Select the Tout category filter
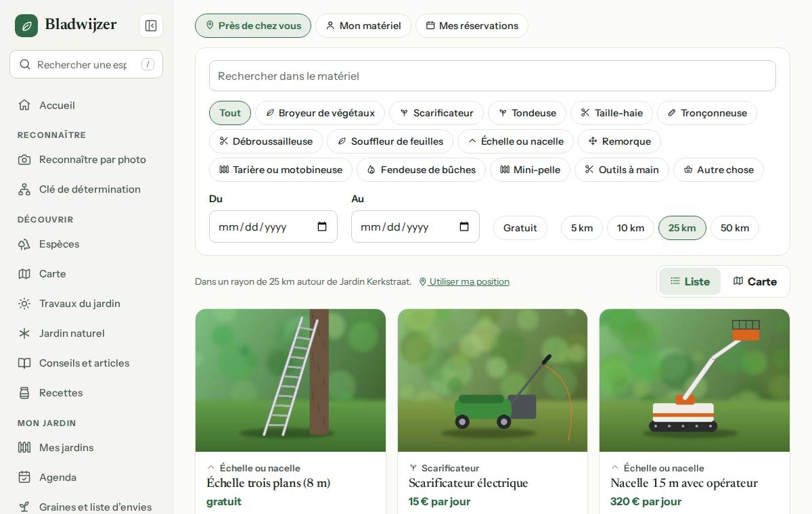 pos(230,113)
